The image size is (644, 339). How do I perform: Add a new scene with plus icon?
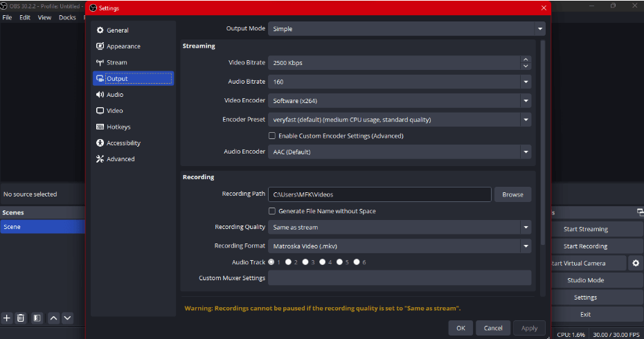tap(6, 318)
